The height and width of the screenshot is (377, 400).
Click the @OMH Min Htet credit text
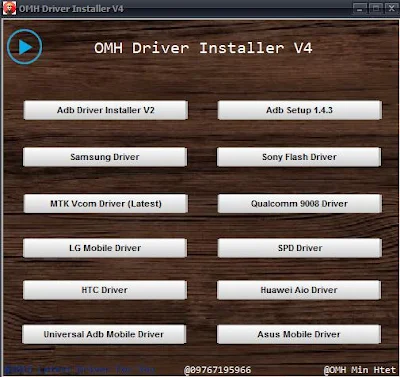360,370
